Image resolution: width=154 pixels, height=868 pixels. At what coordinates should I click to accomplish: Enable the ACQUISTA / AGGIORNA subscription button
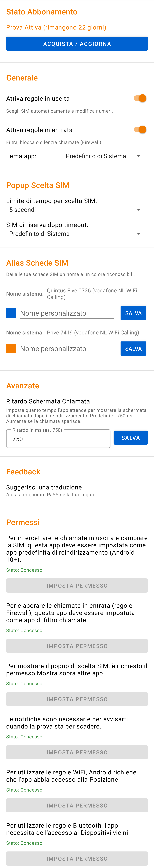(x=77, y=44)
